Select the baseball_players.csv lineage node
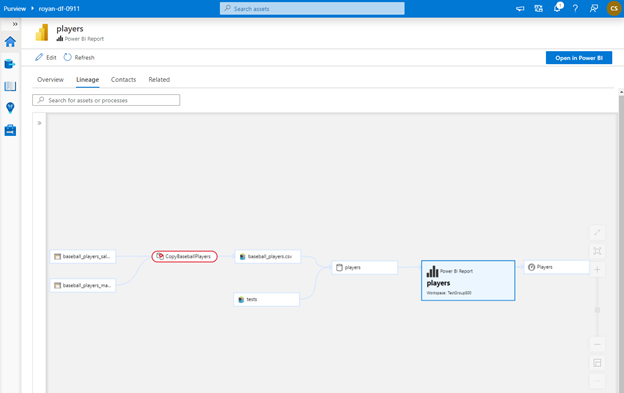The image size is (624, 393). (268, 257)
